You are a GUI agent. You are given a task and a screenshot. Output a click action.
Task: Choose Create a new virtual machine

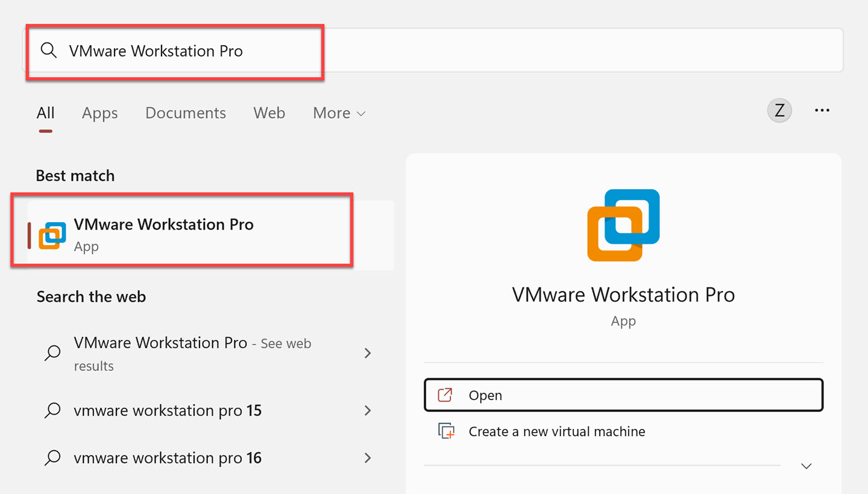556,431
